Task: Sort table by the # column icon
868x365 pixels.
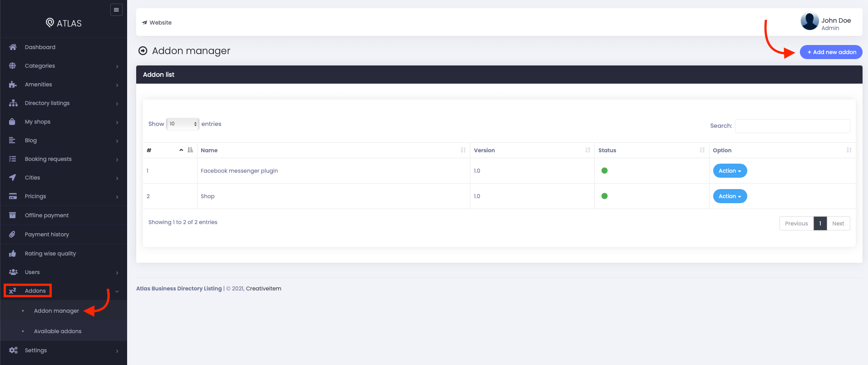Action: click(x=190, y=150)
